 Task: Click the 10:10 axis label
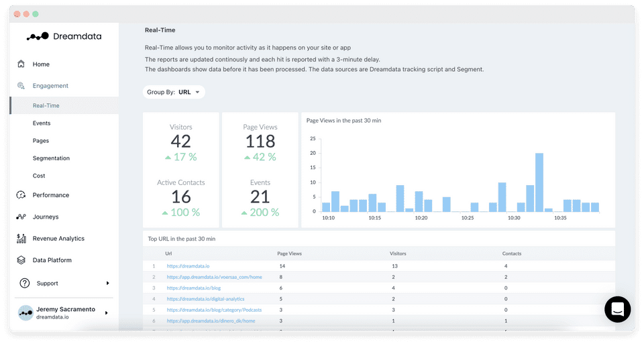tap(328, 218)
